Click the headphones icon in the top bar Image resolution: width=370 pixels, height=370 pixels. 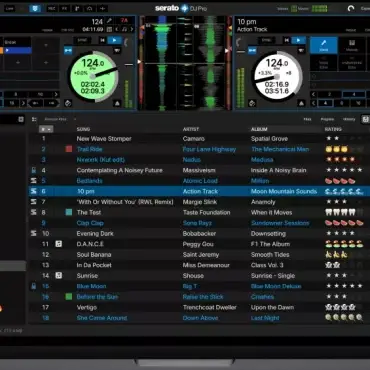click(90, 8)
